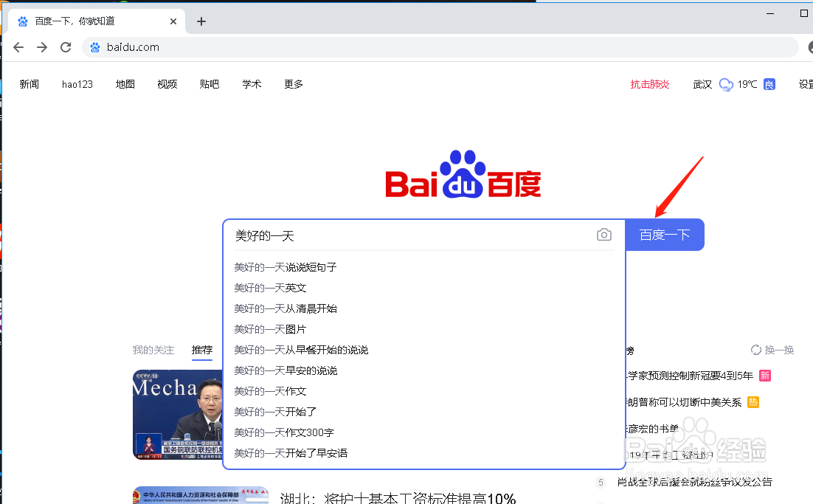Image resolution: width=813 pixels, height=504 pixels.
Task: Click the 19℃ temperature text
Action: coord(747,84)
